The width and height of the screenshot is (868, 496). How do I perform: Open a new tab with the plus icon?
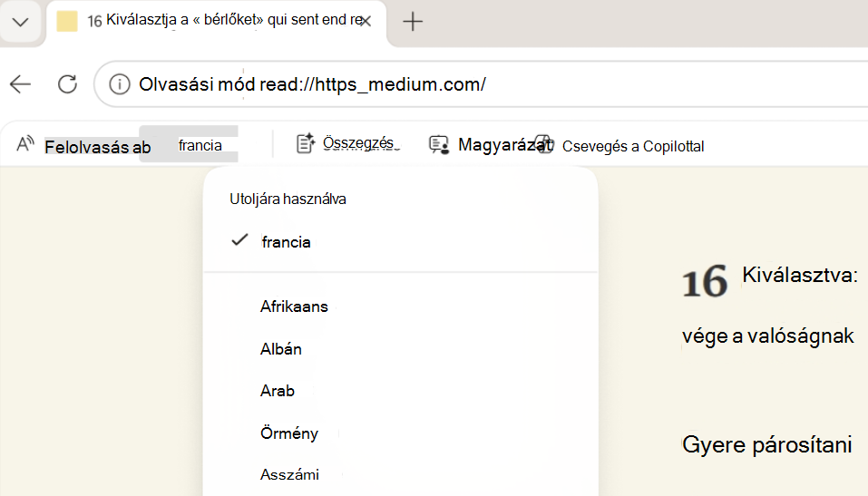pos(413,22)
